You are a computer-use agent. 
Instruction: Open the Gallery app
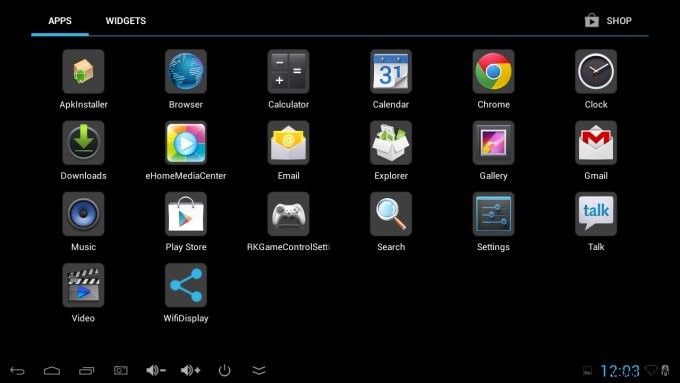pos(494,143)
